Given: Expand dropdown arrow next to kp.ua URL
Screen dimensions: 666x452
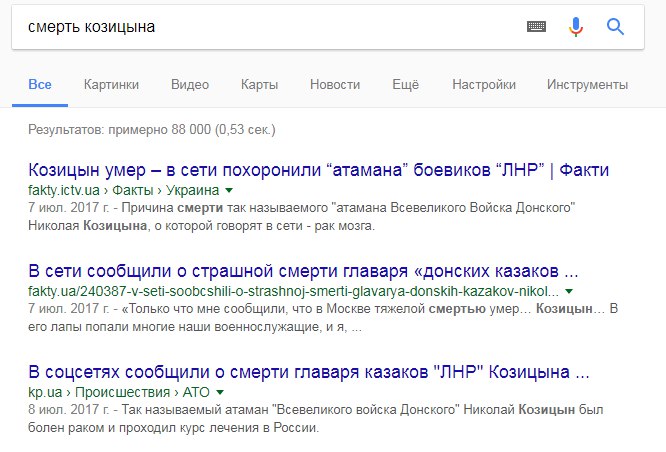Looking at the screenshot, I should (220, 393).
